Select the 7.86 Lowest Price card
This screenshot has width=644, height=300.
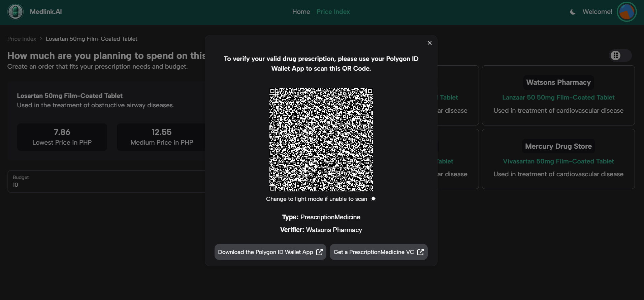pos(62,137)
